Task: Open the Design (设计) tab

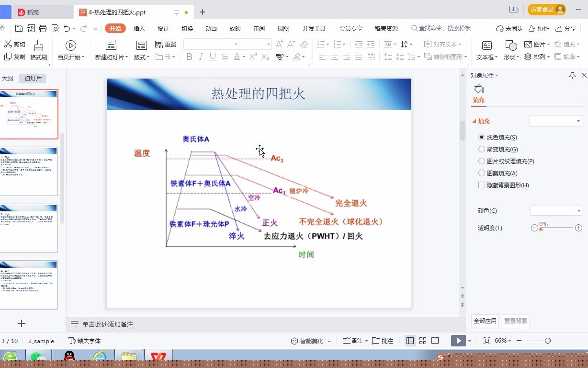Action: pyautogui.click(x=163, y=28)
